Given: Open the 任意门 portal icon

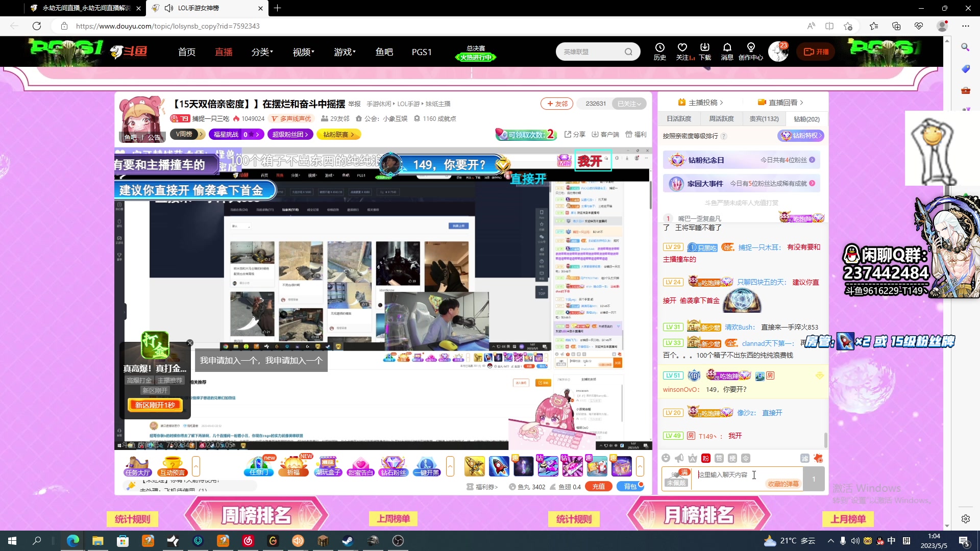Looking at the screenshot, I should click(x=259, y=466).
